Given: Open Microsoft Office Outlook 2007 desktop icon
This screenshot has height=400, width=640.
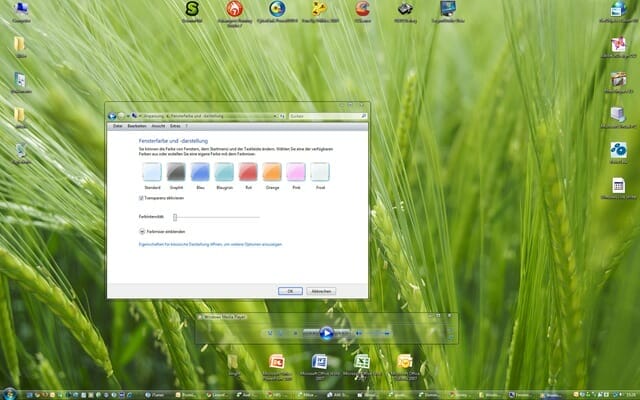Looking at the screenshot, I should (404, 362).
